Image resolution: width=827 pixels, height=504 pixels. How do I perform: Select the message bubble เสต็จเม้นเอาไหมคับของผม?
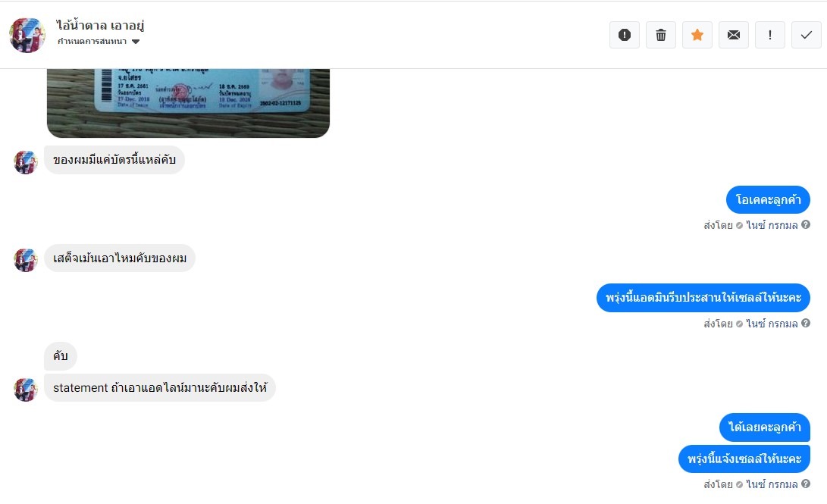click(x=120, y=258)
